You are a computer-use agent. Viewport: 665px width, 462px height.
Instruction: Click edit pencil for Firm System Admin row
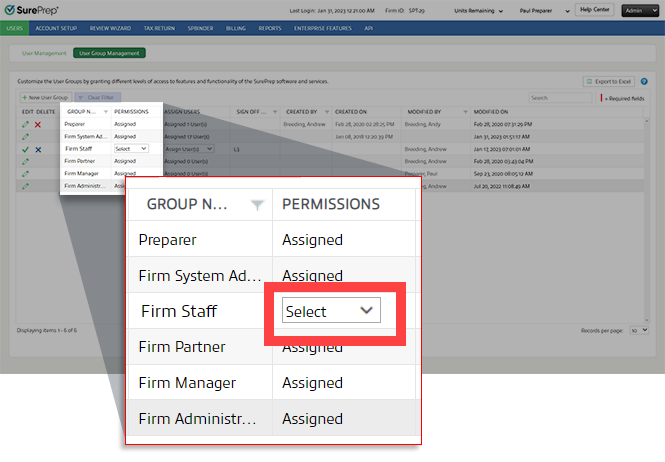[x=25, y=137]
